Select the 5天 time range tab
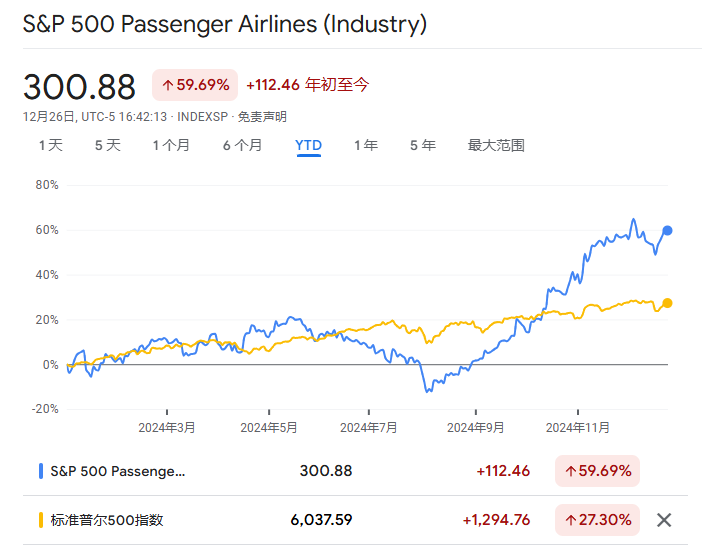Screen dimensions: 702x550 [107, 145]
